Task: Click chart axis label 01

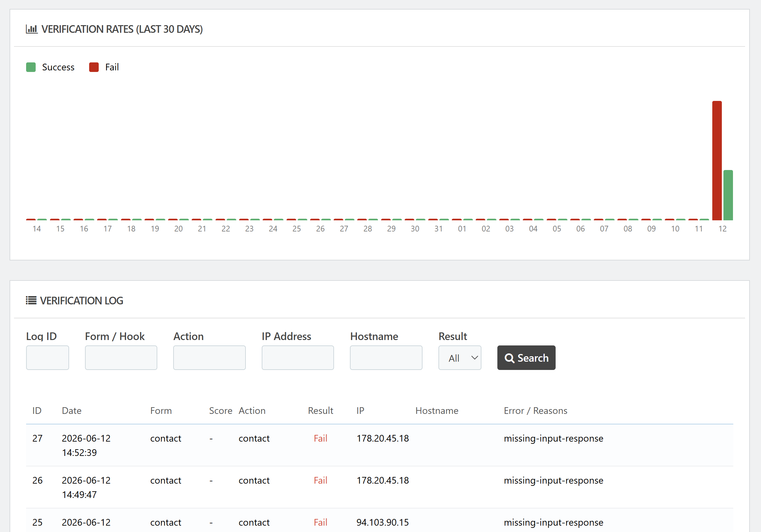Action: tap(462, 229)
